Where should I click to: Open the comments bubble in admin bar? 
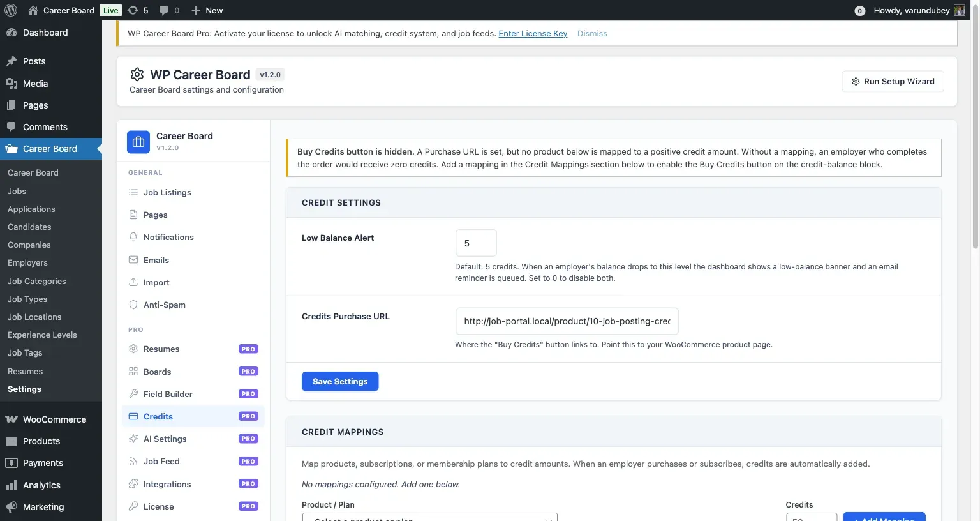point(164,10)
